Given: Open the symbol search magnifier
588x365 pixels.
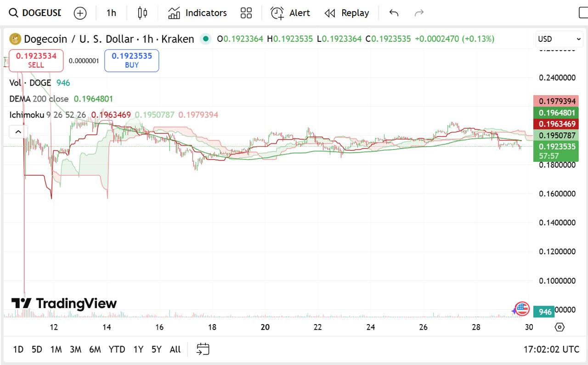Looking at the screenshot, I should pyautogui.click(x=12, y=13).
